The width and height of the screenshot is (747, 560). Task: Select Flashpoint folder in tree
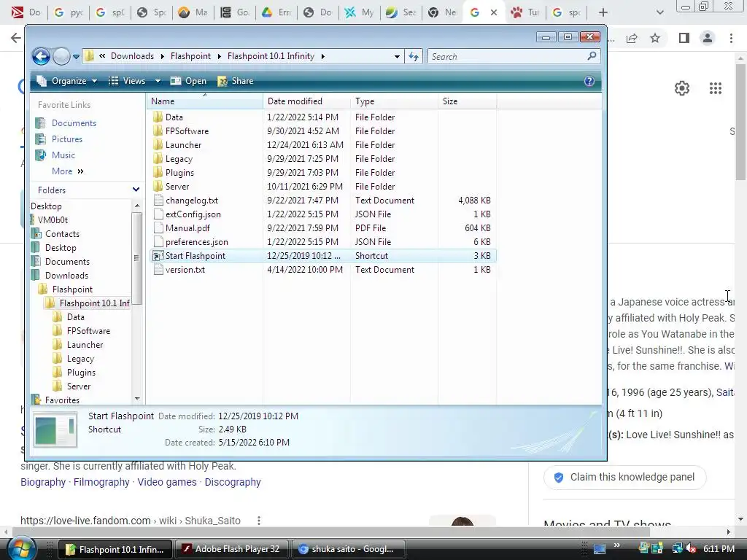(x=72, y=289)
